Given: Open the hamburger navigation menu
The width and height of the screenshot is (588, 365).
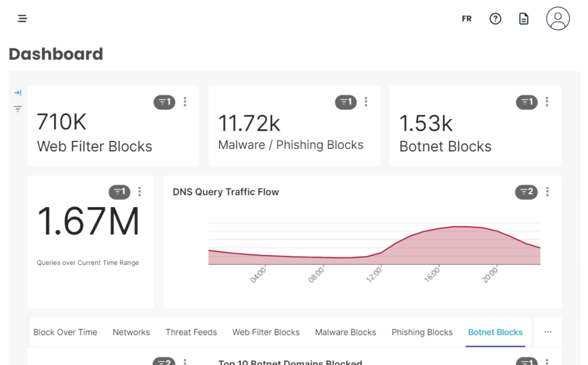Looking at the screenshot, I should pyautogui.click(x=22, y=18).
